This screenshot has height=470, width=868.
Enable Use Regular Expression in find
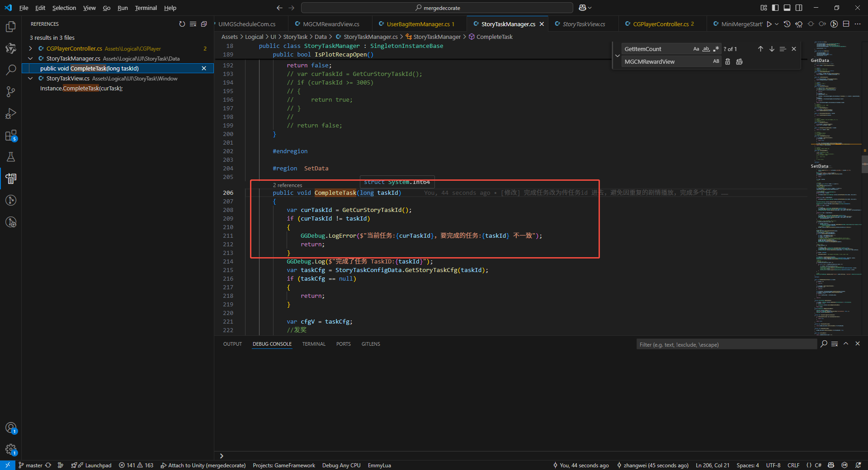point(716,49)
